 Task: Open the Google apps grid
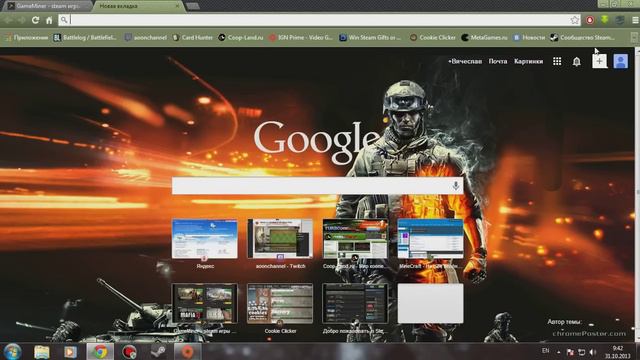tap(557, 61)
